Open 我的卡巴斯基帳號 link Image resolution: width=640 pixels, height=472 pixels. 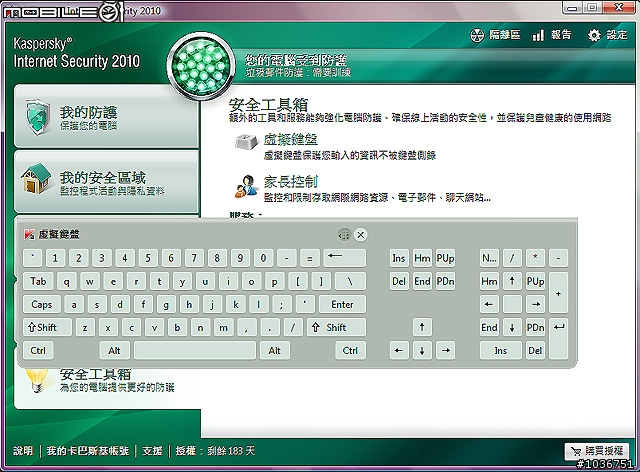pos(88,451)
